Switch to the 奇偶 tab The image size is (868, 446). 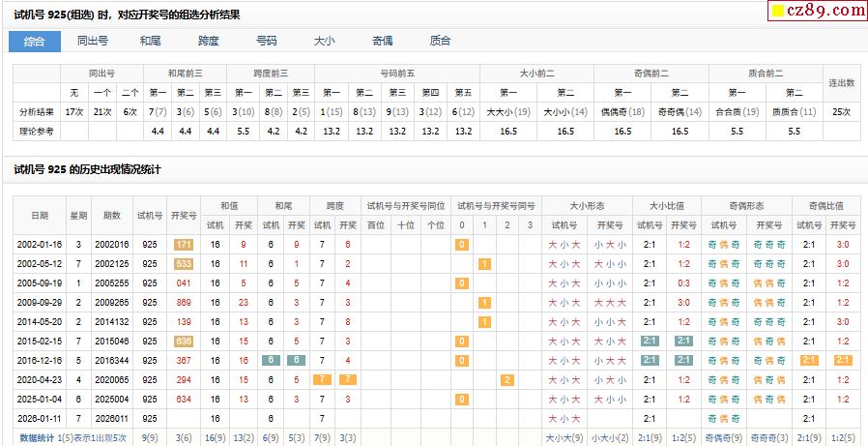(382, 41)
